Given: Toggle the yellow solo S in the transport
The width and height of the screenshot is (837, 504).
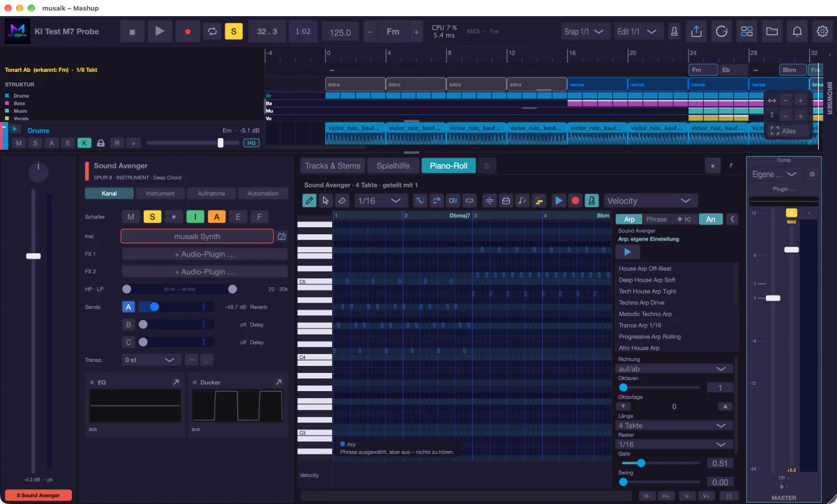Looking at the screenshot, I should tap(233, 31).
